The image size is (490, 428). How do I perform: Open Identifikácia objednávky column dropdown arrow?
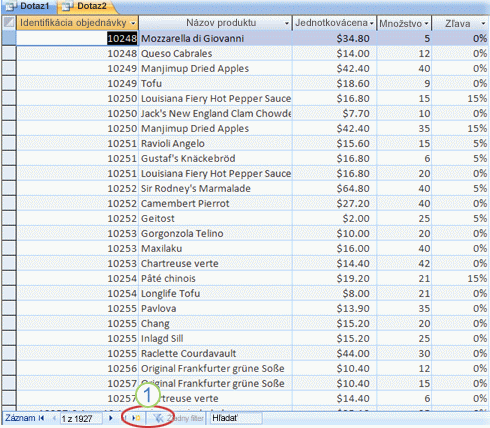pyautogui.click(x=133, y=23)
